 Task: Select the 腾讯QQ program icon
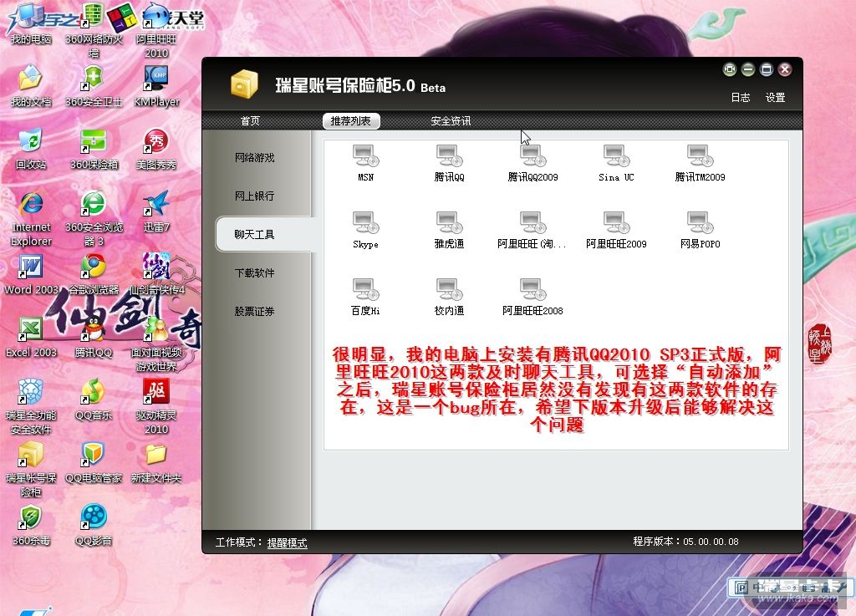coord(449,155)
